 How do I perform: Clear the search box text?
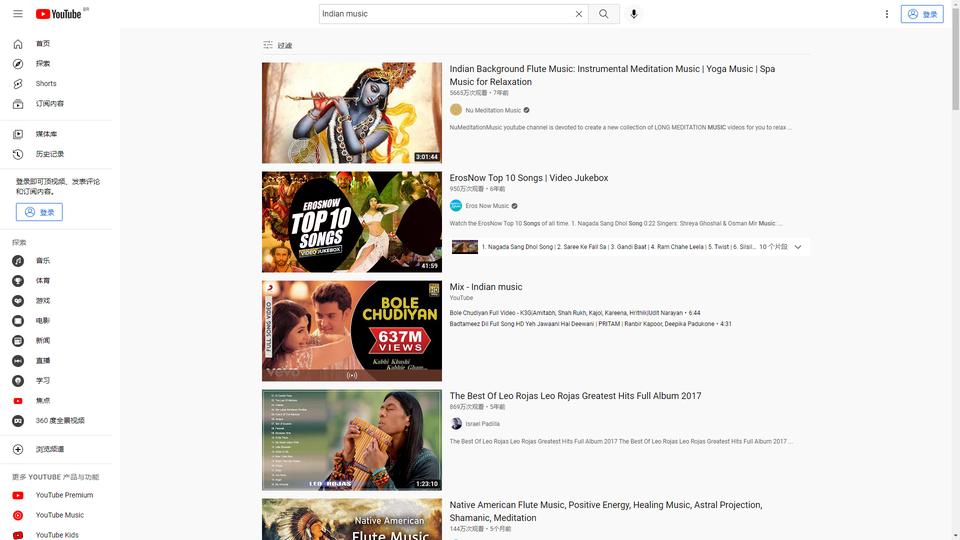(579, 13)
